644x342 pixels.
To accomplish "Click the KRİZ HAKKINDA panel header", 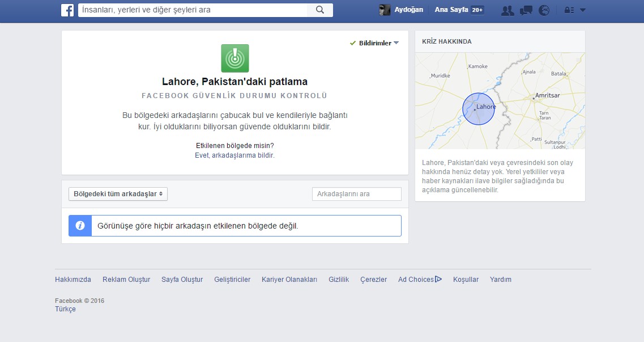I will (x=500, y=41).
